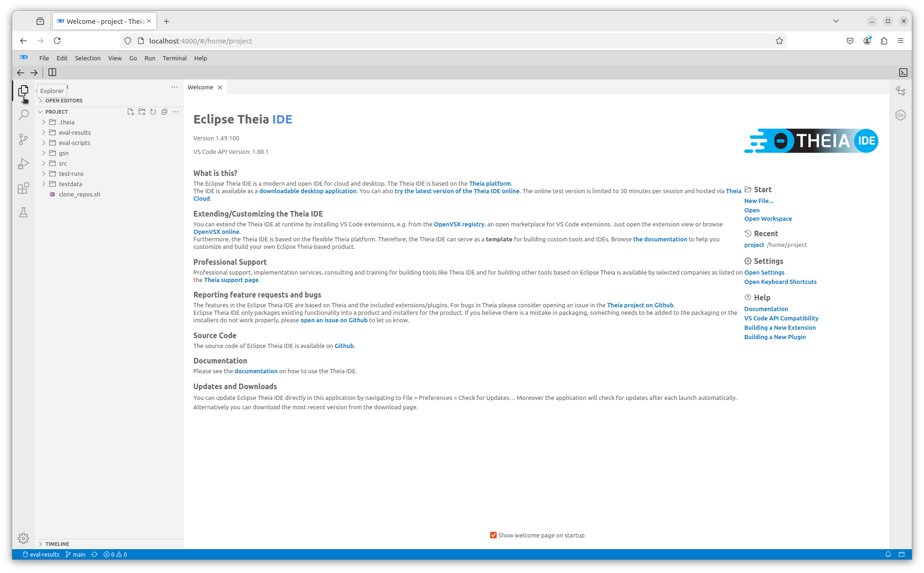Bookmark this page with the star icon
924x573 pixels.
(779, 41)
